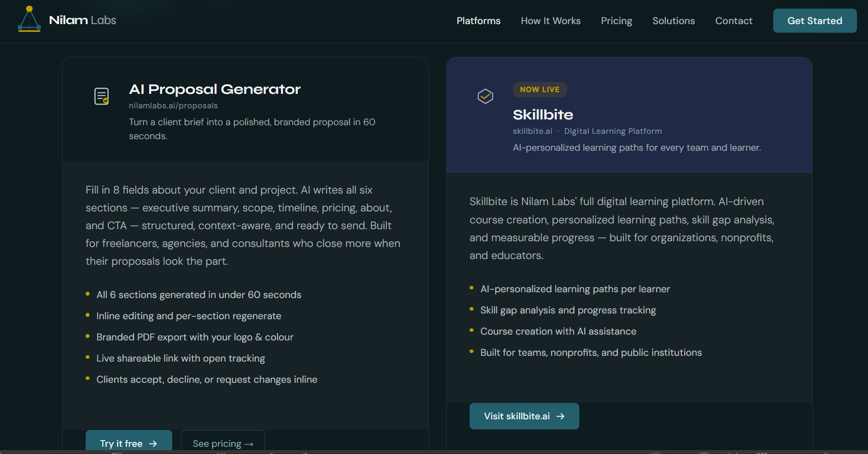Open the Solutions nav link
Image resolution: width=868 pixels, height=454 pixels.
pos(674,21)
